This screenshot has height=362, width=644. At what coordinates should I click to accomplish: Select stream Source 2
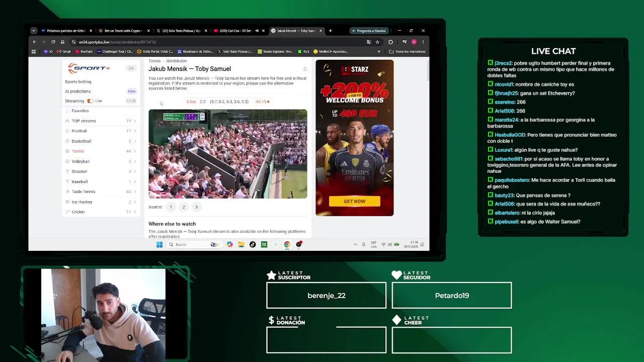tap(184, 207)
